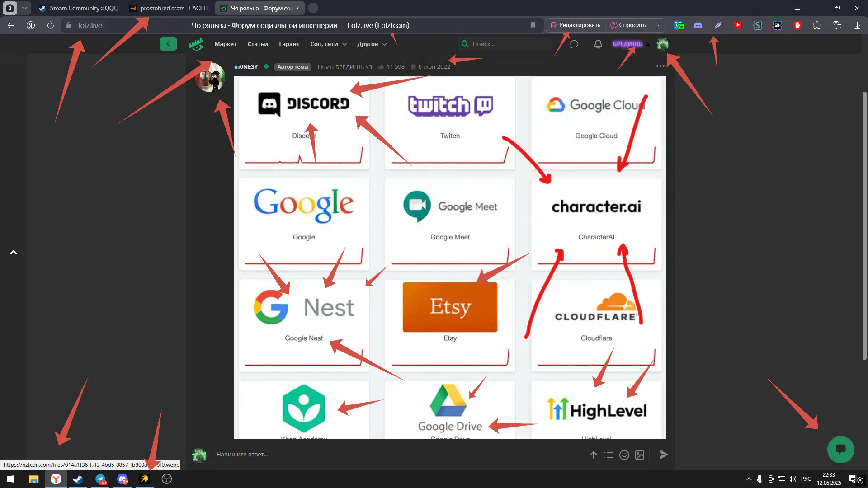
Task: Open the clock and date 22:33
Action: 829,479
